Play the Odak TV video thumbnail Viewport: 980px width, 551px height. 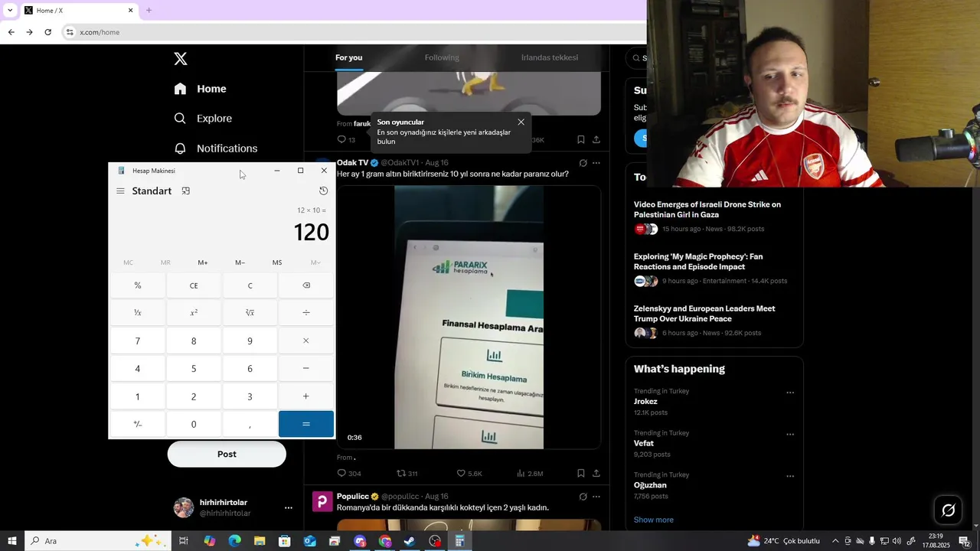pos(469,317)
